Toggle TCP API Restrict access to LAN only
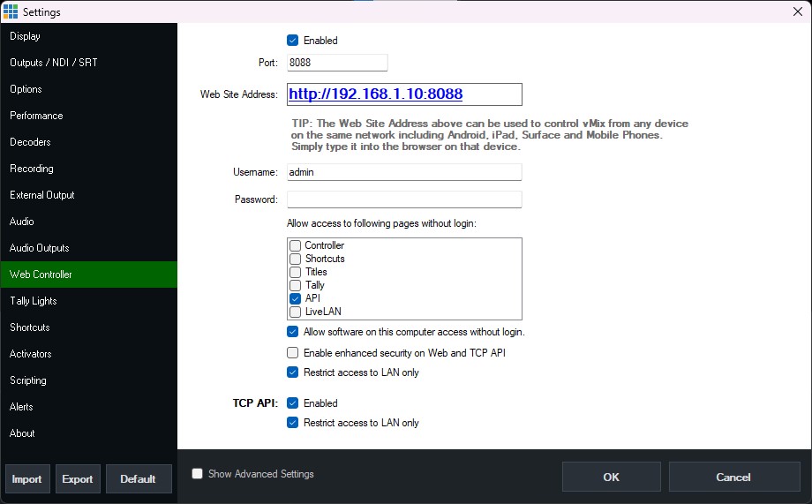Image resolution: width=812 pixels, height=504 pixels. click(x=293, y=422)
